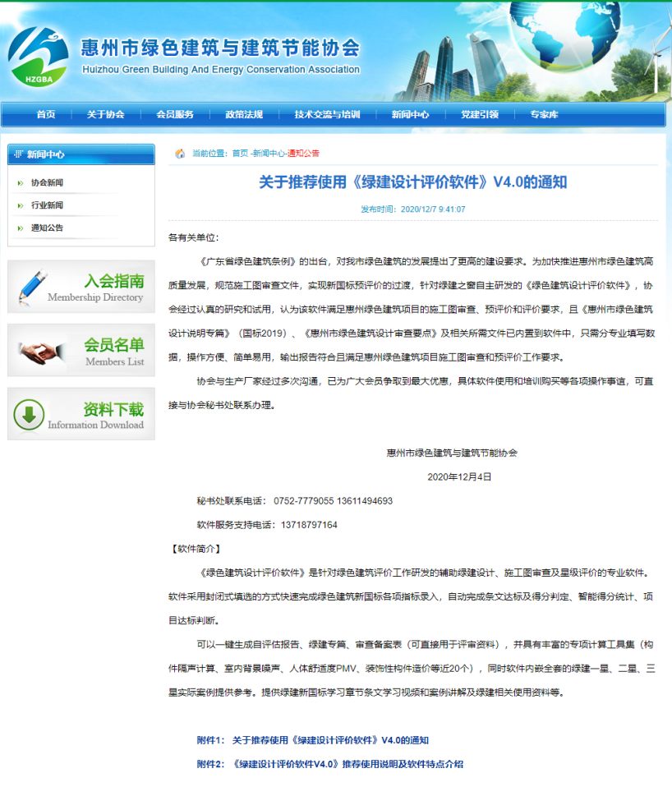Viewport: 672px width, 796px height.
Task: Click the arrow bullet beside 协会新闻
Action: click(21, 183)
